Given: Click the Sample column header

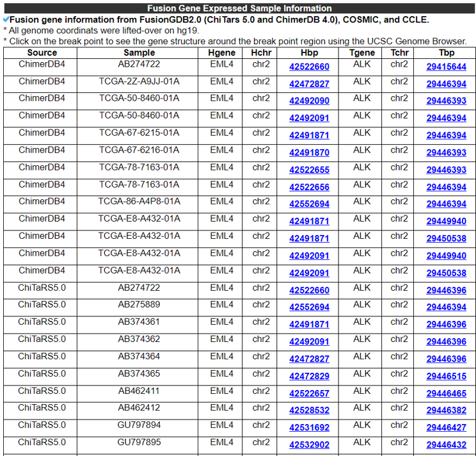Looking at the screenshot, I should [139, 53].
